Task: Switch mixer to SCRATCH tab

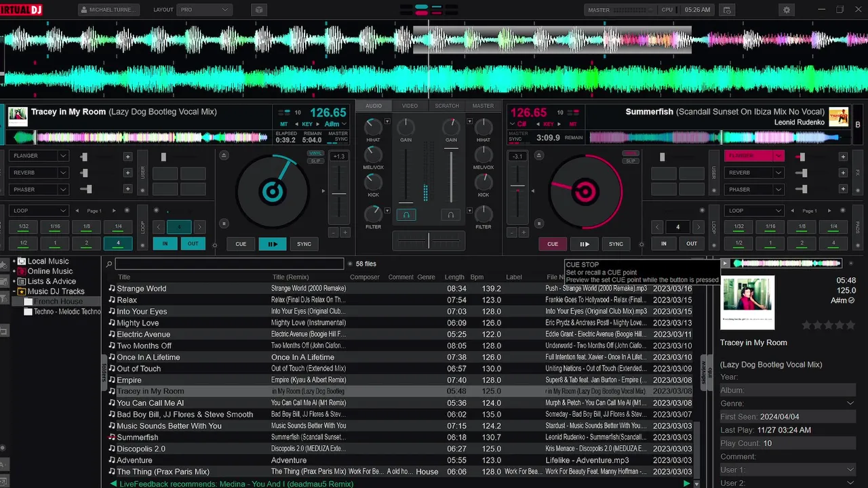Action: click(x=447, y=106)
